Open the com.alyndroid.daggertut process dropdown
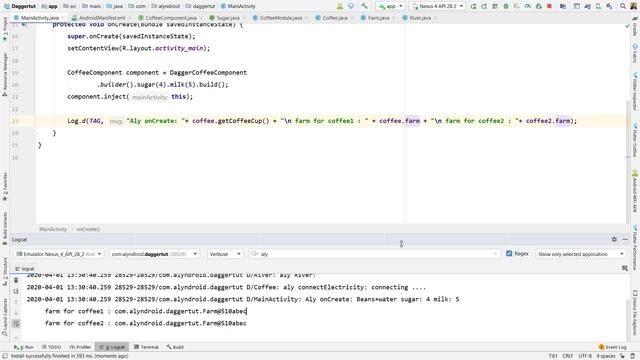Viewport: 640px width, 360px height. pyautogui.click(x=154, y=254)
